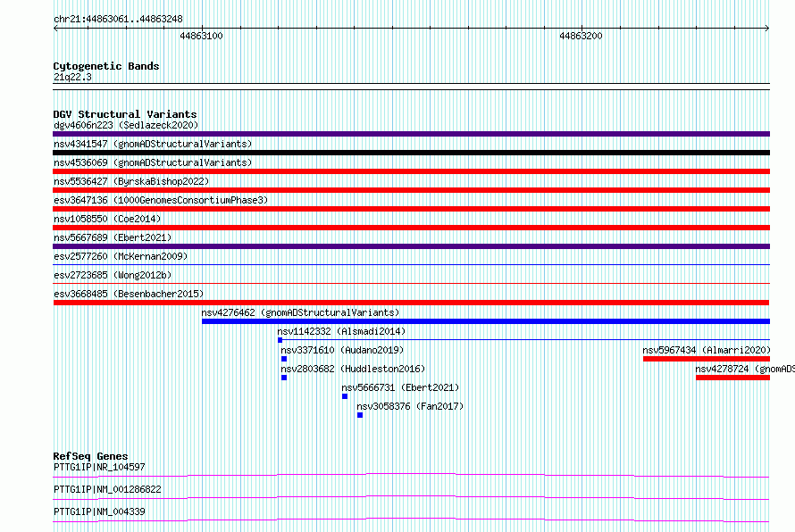Open the nsv5667689 (Ebert2021) variant label
Screen dimensions: 795x532
(113, 237)
